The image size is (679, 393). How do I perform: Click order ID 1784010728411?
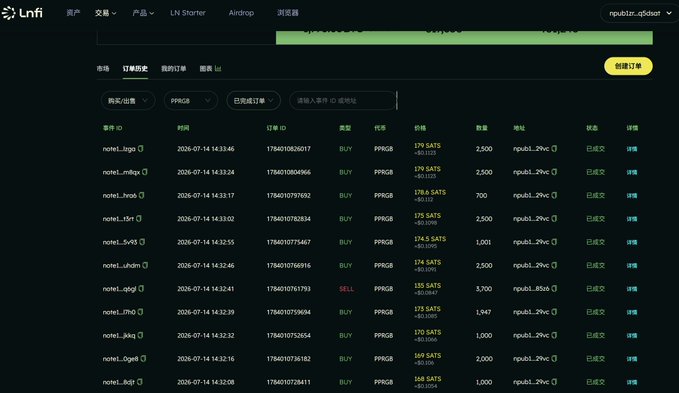288,382
